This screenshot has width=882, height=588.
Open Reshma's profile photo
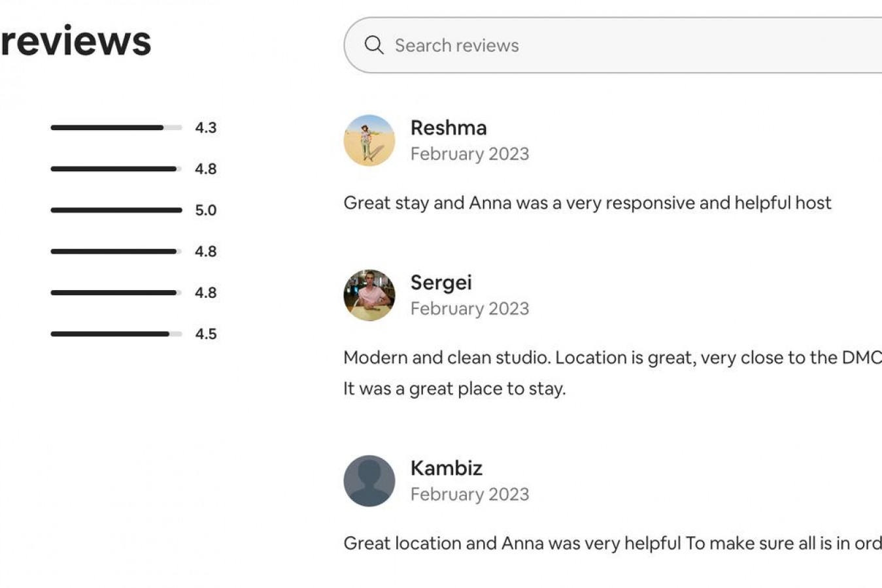tap(369, 140)
